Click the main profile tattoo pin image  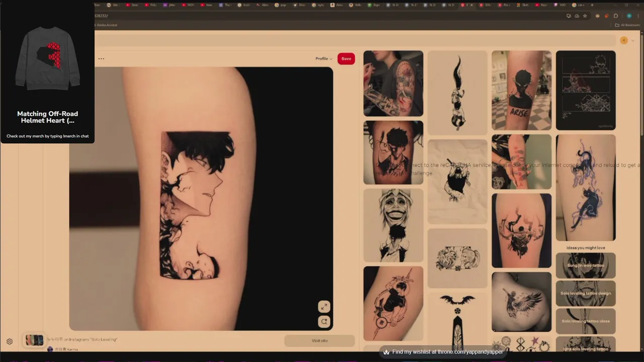pyautogui.click(x=201, y=199)
